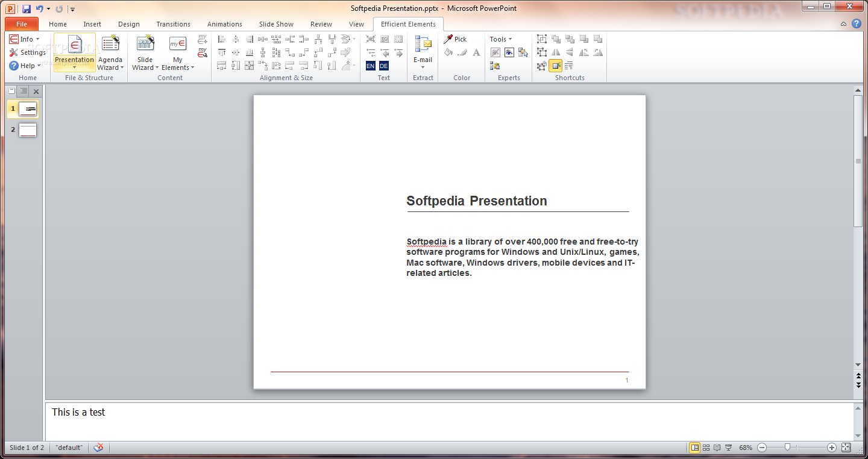
Task: Click the 68% zoom level
Action: [746, 448]
